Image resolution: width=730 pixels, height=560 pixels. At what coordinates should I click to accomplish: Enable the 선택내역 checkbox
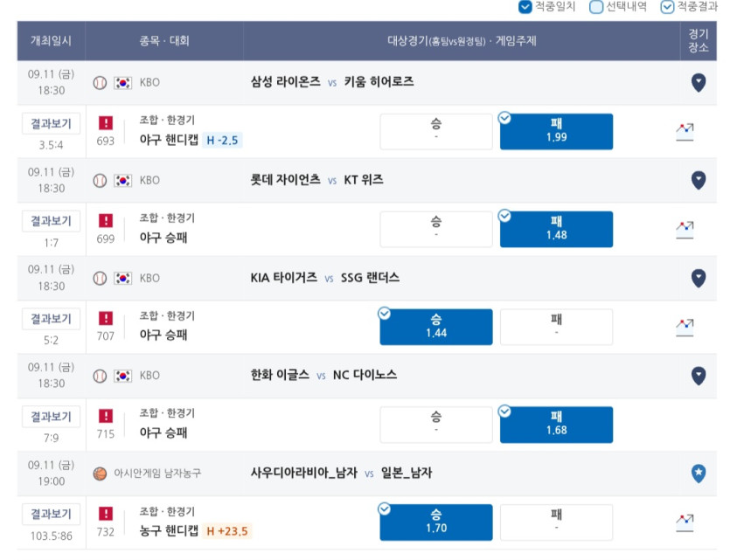[x=596, y=6]
